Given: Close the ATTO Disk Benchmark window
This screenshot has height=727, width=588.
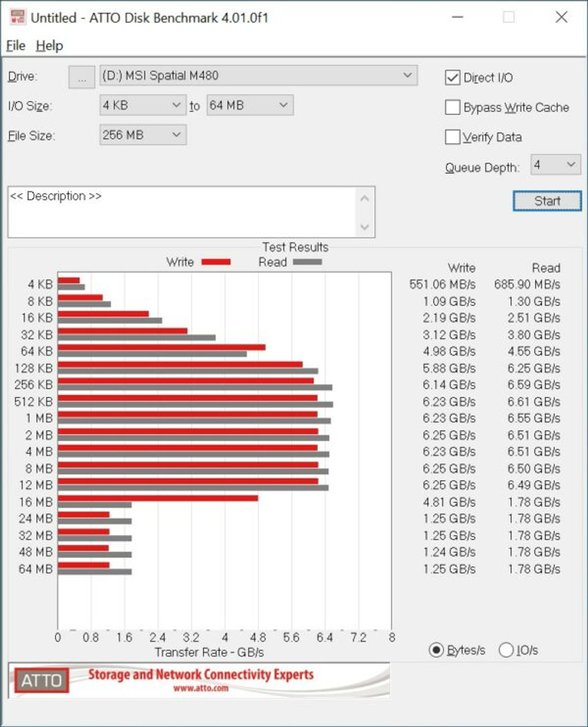Looking at the screenshot, I should point(561,17).
